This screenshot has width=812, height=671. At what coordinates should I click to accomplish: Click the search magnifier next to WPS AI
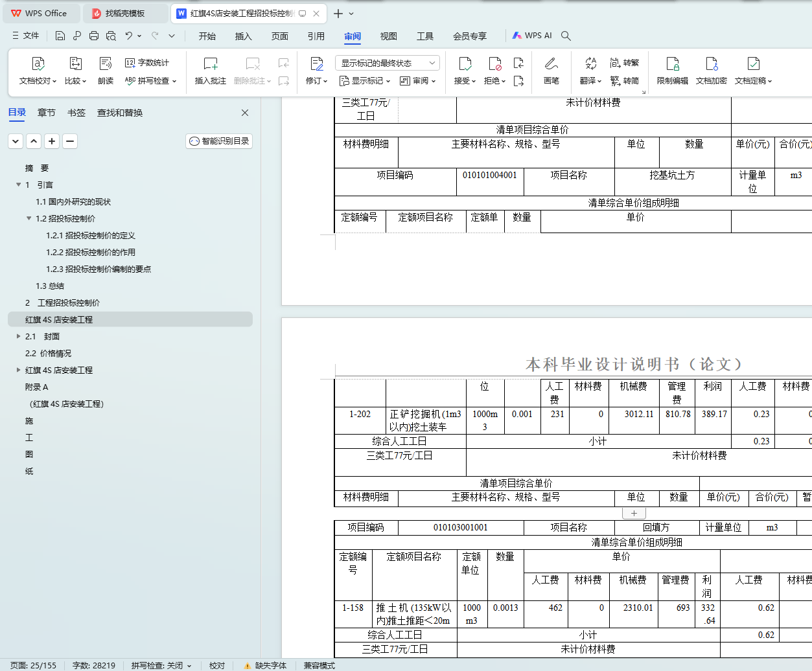(566, 36)
